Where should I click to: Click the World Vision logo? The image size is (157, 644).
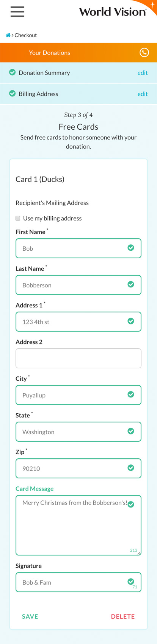pos(113,12)
